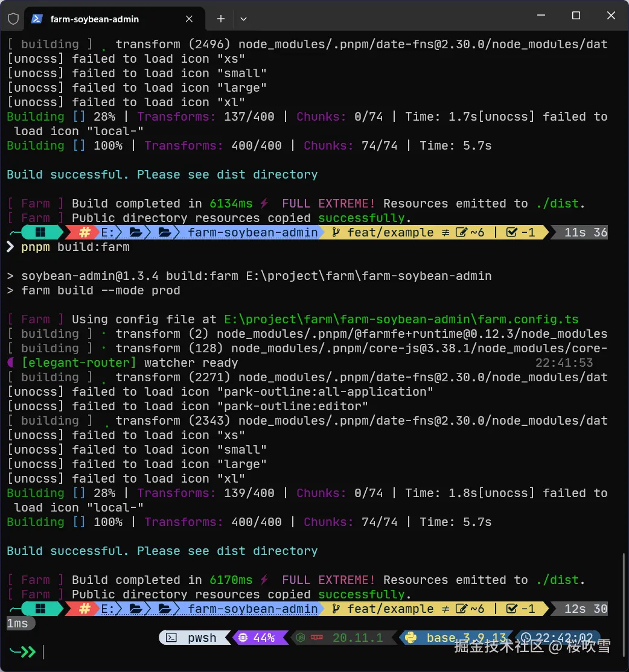Click the checkbox icon beside -1 in 12s prompt

click(x=511, y=609)
